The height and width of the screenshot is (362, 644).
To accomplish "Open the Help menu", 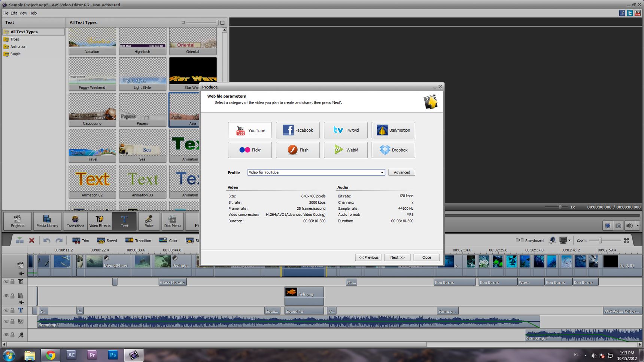I will [33, 13].
